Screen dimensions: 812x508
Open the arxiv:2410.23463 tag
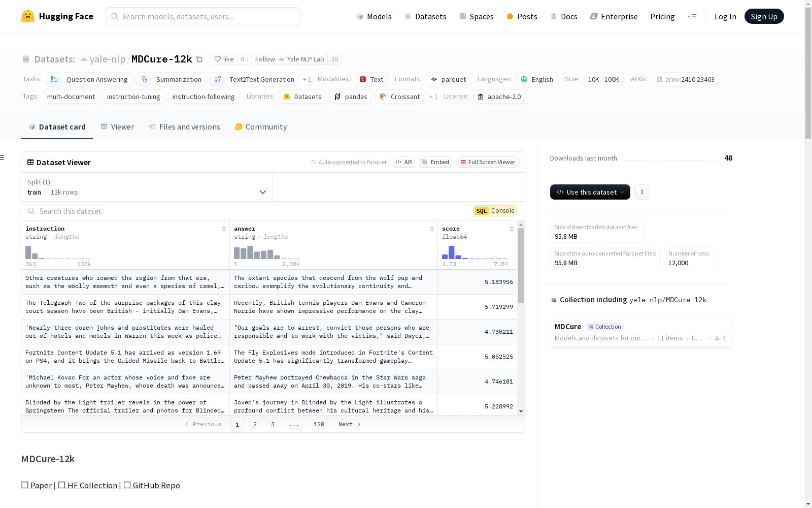tap(686, 79)
